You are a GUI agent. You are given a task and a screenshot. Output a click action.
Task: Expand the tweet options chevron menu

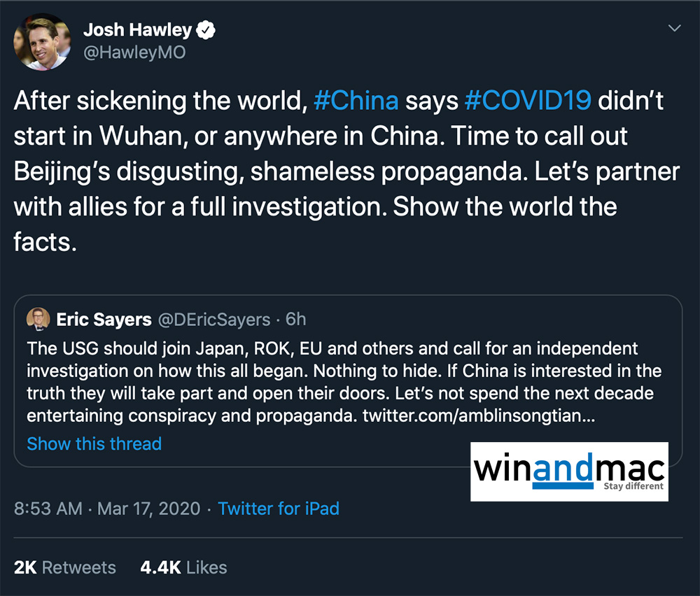675,29
